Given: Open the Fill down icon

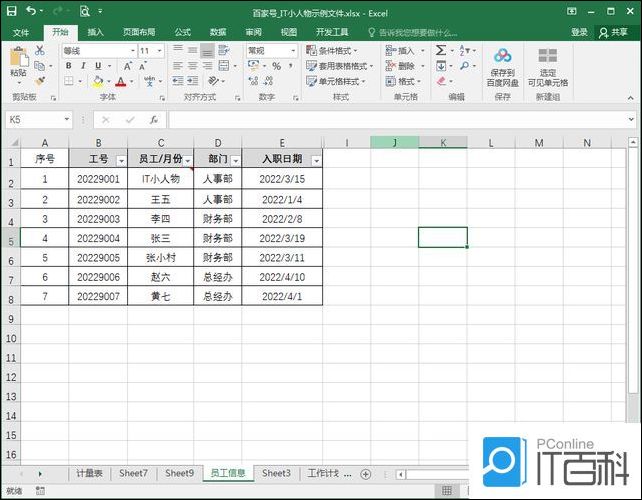Looking at the screenshot, I should 441,66.
